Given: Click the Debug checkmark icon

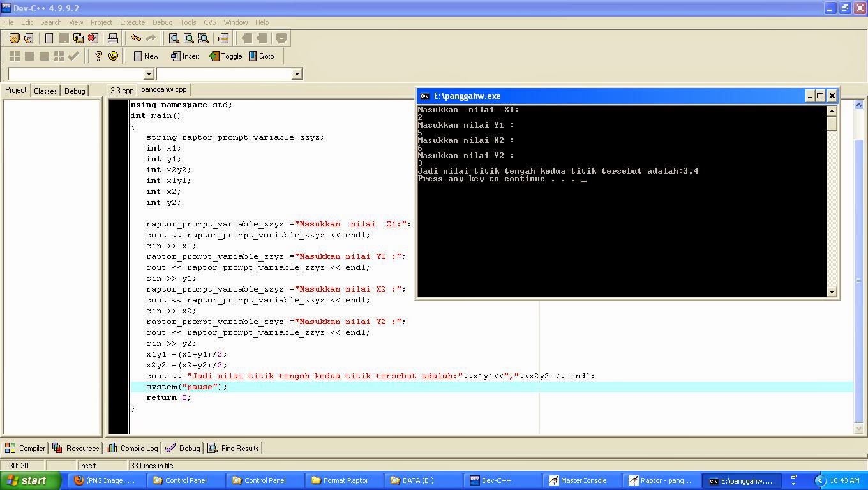Looking at the screenshot, I should tap(73, 56).
